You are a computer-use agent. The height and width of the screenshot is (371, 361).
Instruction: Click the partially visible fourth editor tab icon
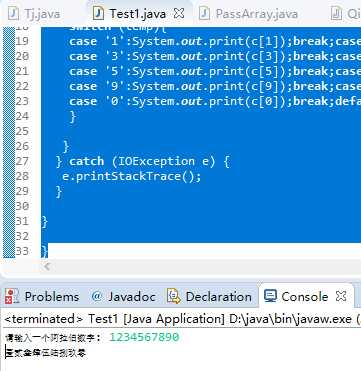337,14
